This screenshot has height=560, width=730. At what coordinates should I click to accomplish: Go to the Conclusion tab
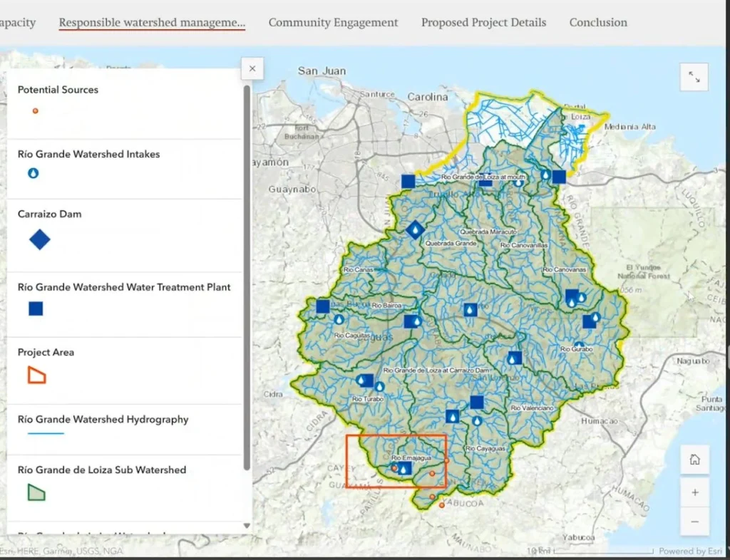point(598,22)
